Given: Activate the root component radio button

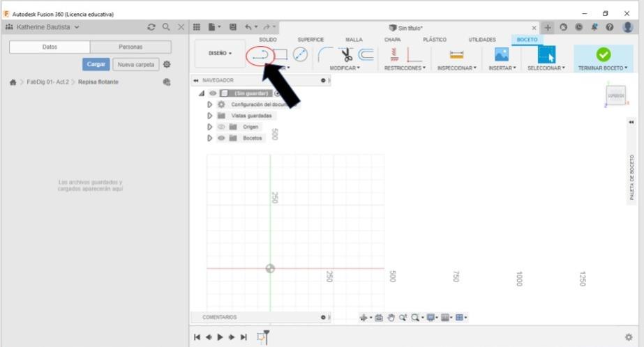Looking at the screenshot, I should 277,93.
